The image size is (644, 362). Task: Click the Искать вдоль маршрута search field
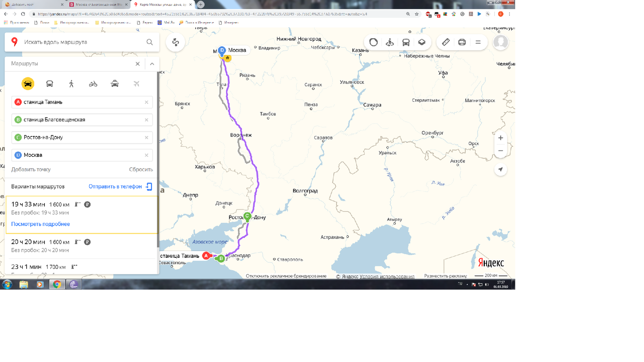pyautogui.click(x=82, y=42)
